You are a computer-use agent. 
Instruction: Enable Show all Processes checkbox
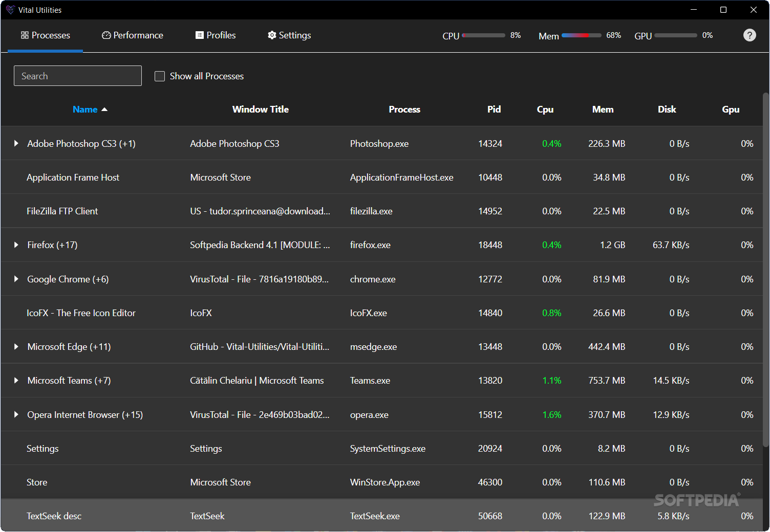[x=160, y=76]
